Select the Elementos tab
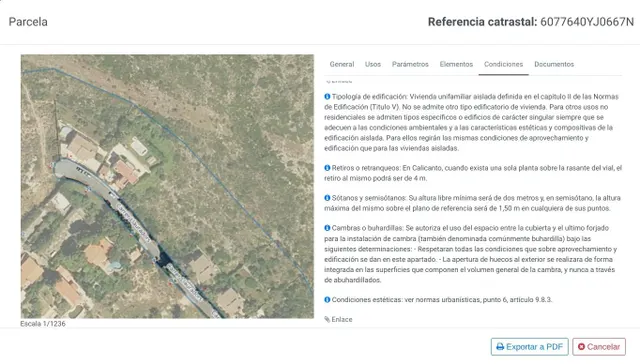 (456, 64)
